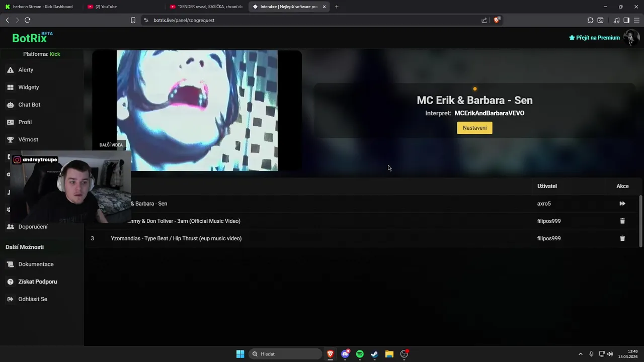Click the microphone tray icon

tap(591, 354)
